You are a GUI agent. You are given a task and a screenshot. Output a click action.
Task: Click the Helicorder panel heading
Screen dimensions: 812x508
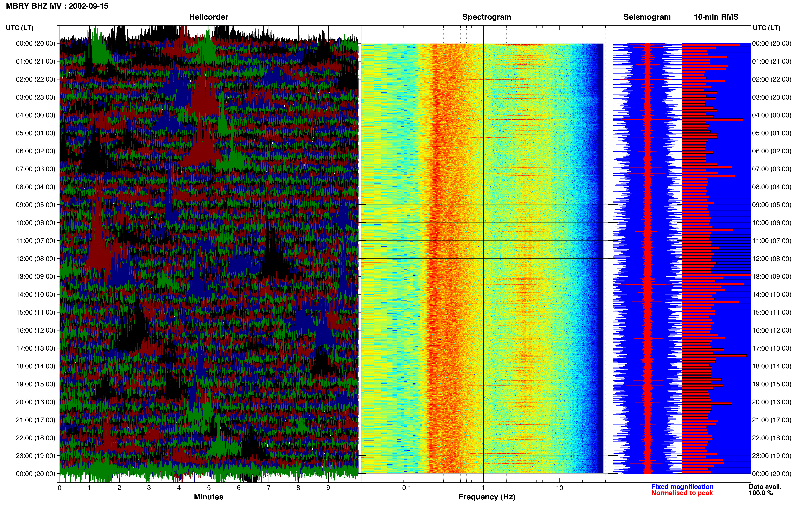[209, 17]
